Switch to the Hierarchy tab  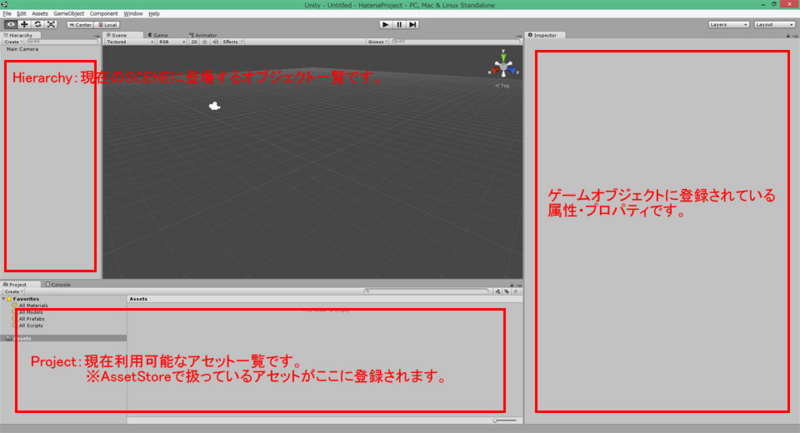[19, 35]
